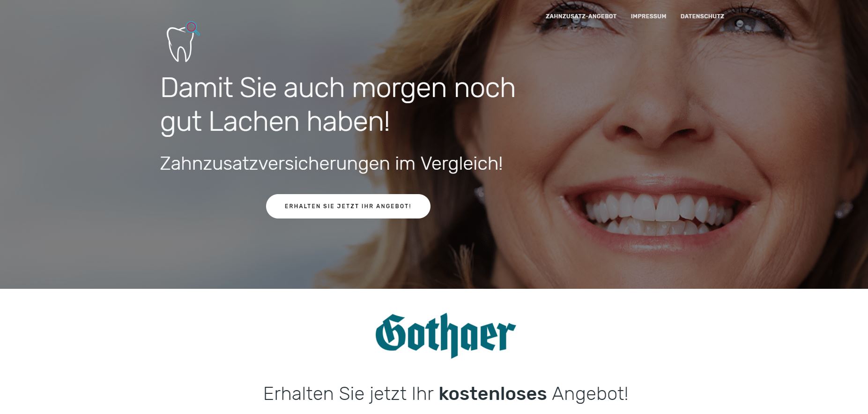868x414 pixels.
Task: Click the magnifying glass on the tooth logo
Action: tap(193, 28)
